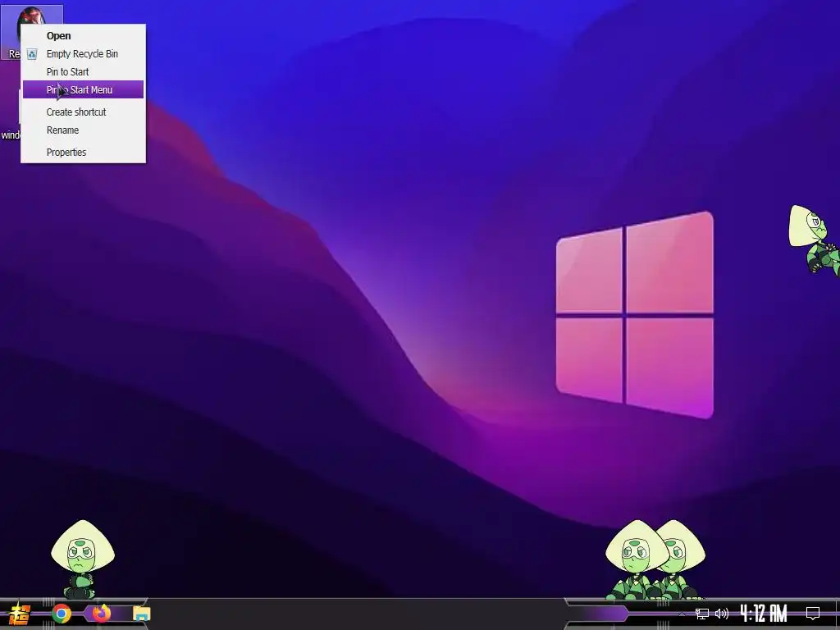Launch Firefox from the taskbar
Image resolution: width=840 pixels, height=630 pixels.
(101, 613)
